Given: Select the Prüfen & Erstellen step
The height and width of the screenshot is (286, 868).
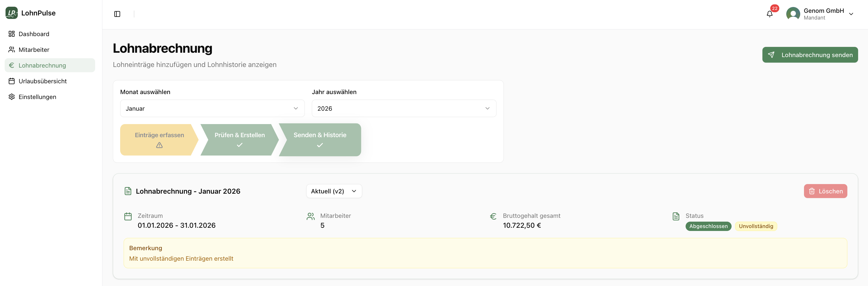Looking at the screenshot, I should [239, 139].
